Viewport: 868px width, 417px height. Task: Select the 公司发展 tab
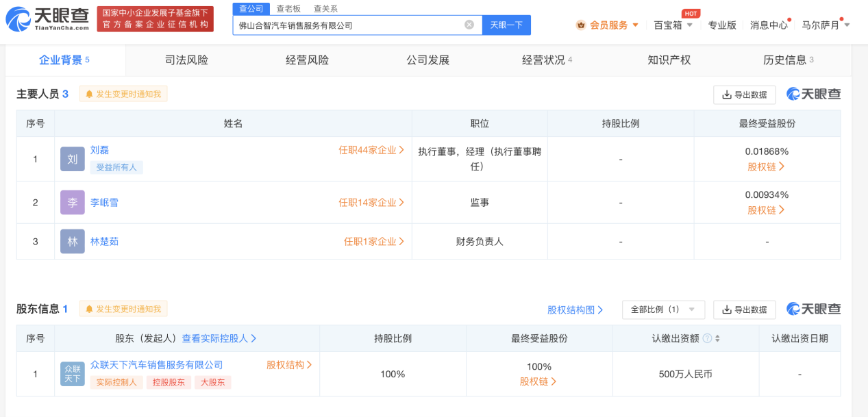click(427, 60)
